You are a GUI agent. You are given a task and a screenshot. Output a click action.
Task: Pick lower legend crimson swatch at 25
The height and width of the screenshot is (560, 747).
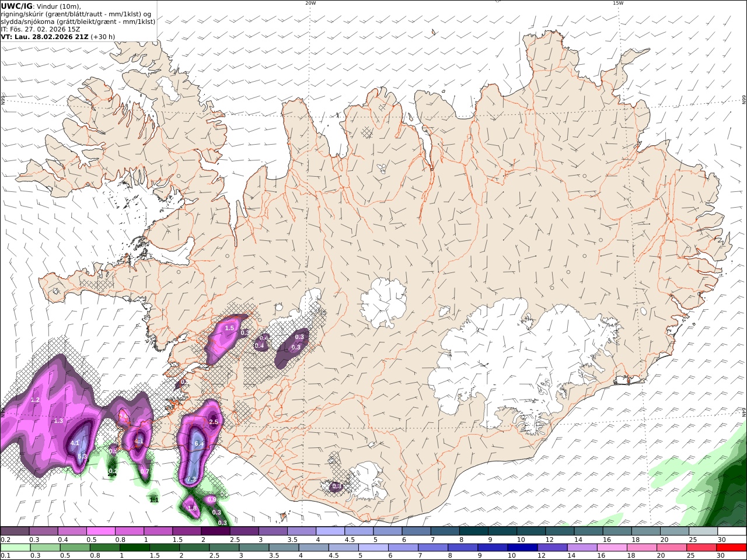coord(702,548)
